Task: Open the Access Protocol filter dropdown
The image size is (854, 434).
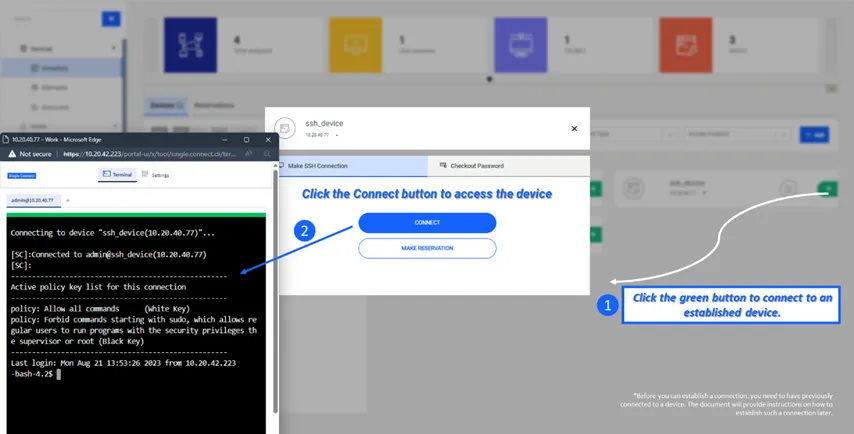Action: click(738, 134)
